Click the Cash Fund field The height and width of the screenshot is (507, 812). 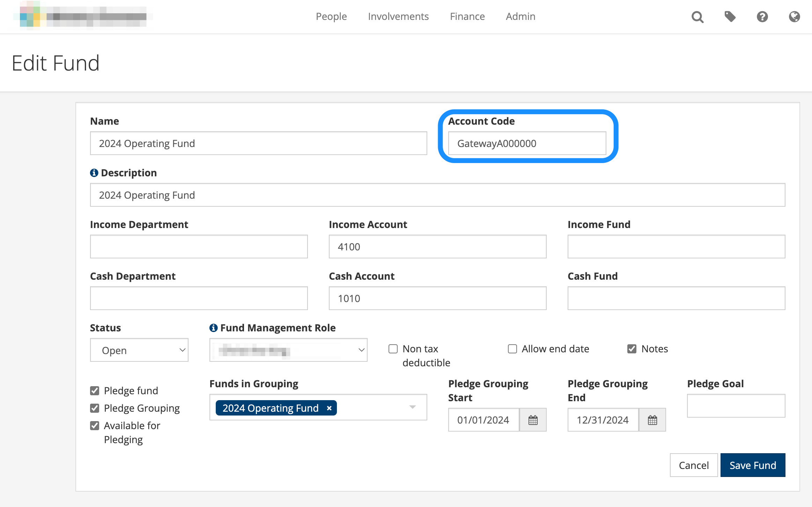[677, 298]
